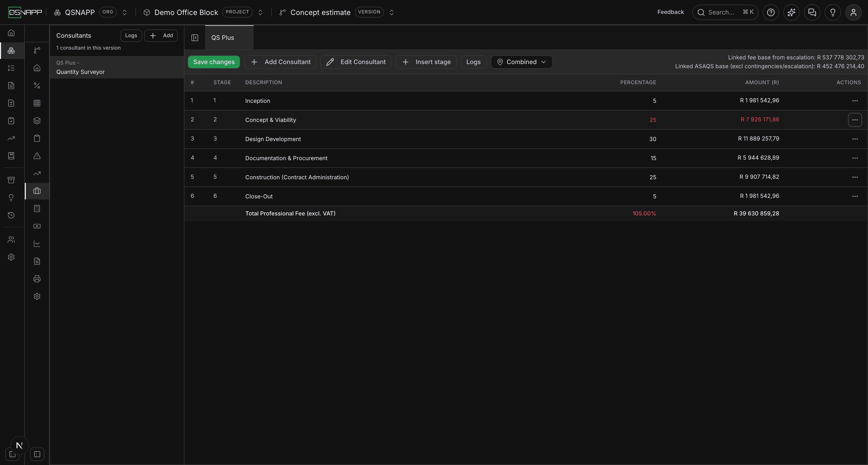Open actions menu for the Close-Out row
868x465 pixels.
855,196
